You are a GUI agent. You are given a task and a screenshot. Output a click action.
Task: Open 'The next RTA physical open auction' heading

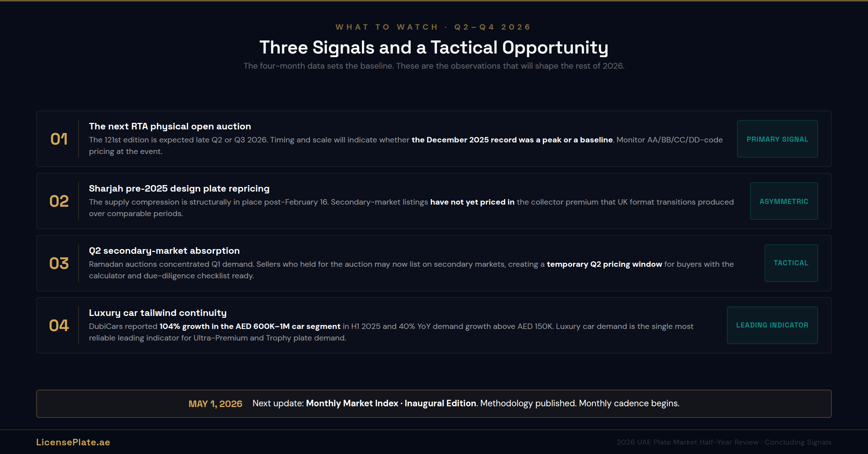170,126
